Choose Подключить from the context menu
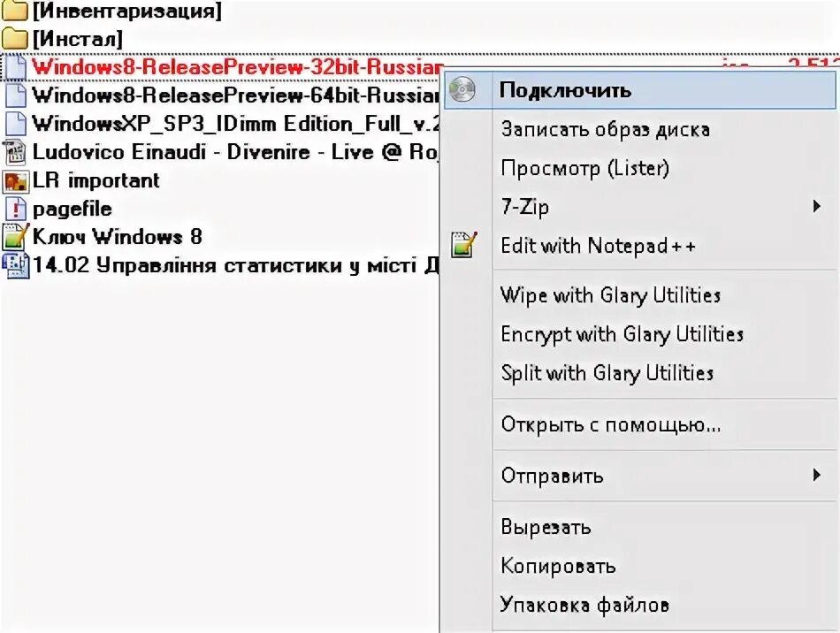The image size is (840, 633). click(x=640, y=90)
